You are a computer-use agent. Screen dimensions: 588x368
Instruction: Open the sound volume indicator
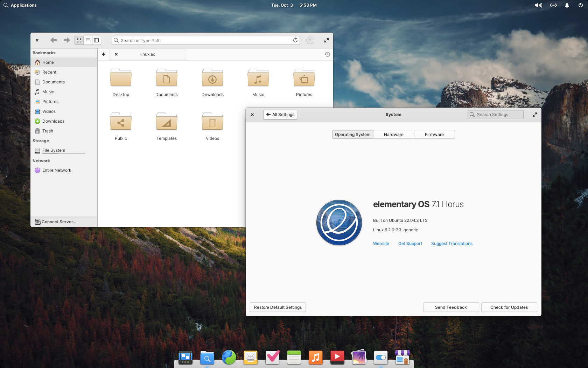538,5
